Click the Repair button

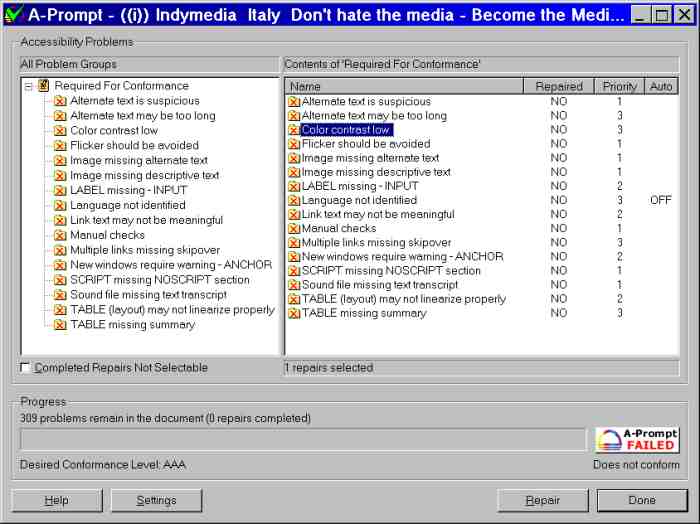coord(542,500)
